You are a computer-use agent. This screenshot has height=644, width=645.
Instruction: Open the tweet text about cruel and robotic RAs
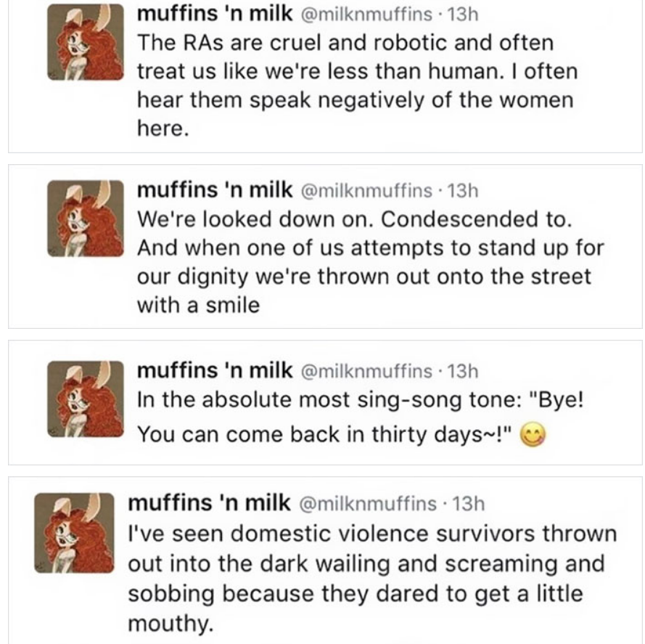tap(356, 84)
